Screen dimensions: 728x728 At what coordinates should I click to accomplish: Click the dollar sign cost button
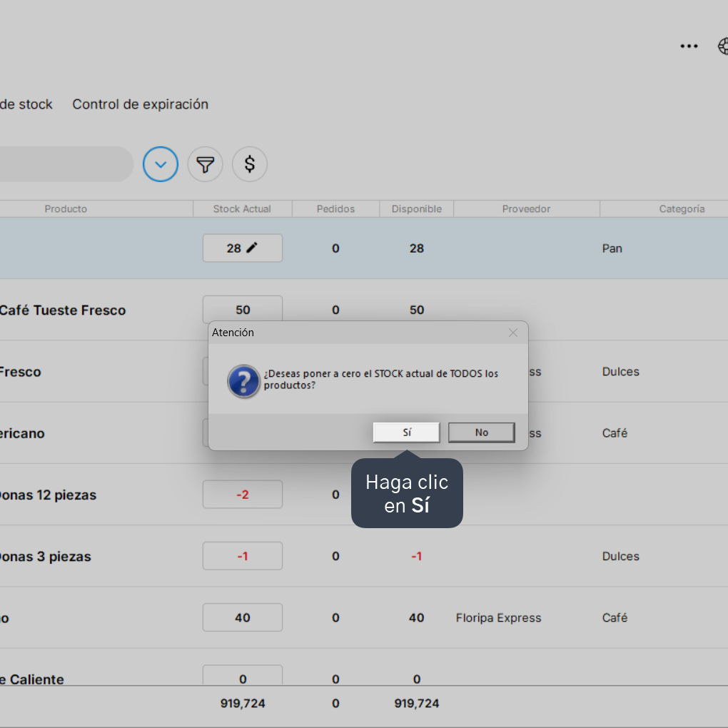pyautogui.click(x=250, y=164)
